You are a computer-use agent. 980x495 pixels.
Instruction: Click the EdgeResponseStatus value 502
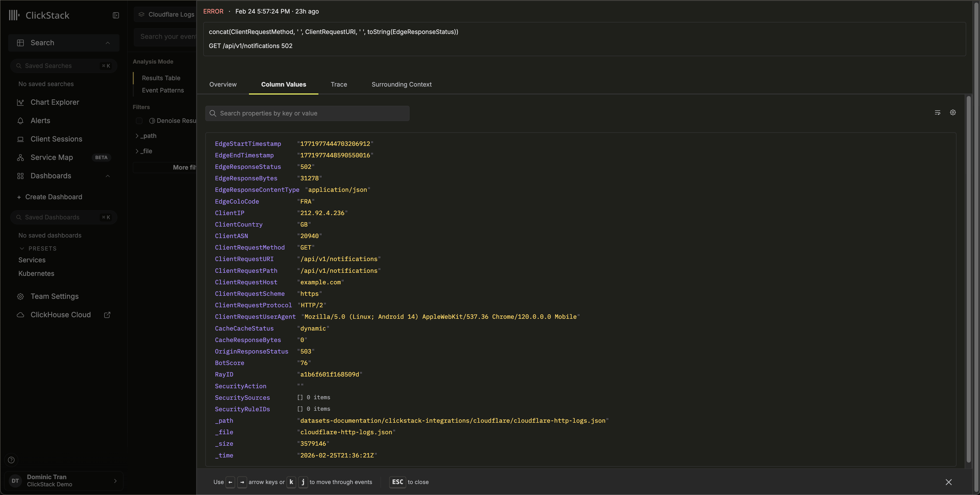coord(306,167)
